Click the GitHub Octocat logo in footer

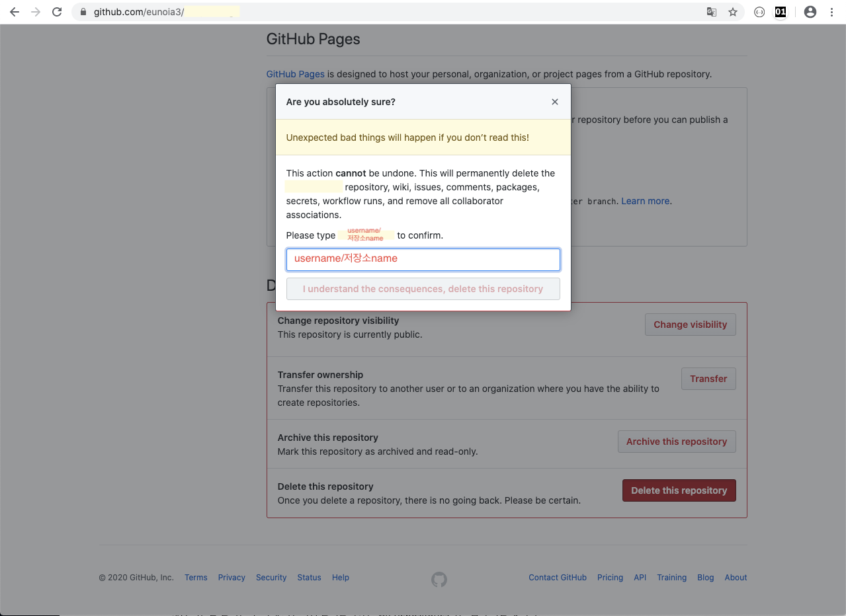tap(439, 580)
